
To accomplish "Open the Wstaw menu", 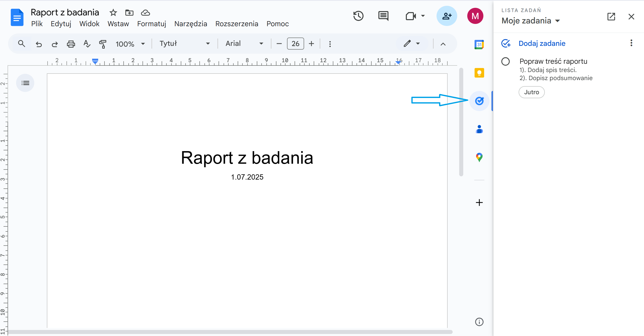I will [x=118, y=24].
